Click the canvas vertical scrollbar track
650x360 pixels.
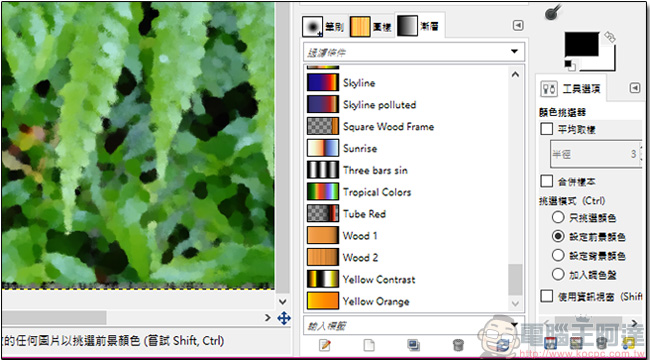point(283,149)
